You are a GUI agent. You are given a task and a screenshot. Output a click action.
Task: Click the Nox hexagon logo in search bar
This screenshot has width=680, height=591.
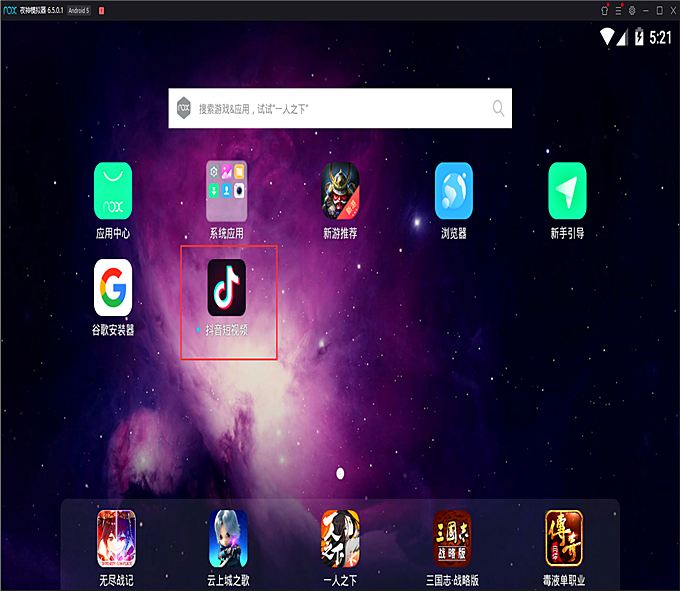tap(184, 108)
